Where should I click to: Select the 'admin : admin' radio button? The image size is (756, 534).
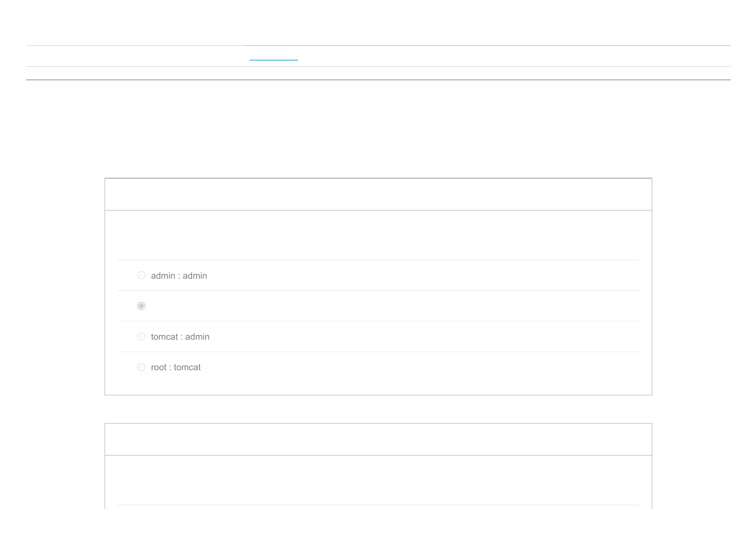point(141,275)
